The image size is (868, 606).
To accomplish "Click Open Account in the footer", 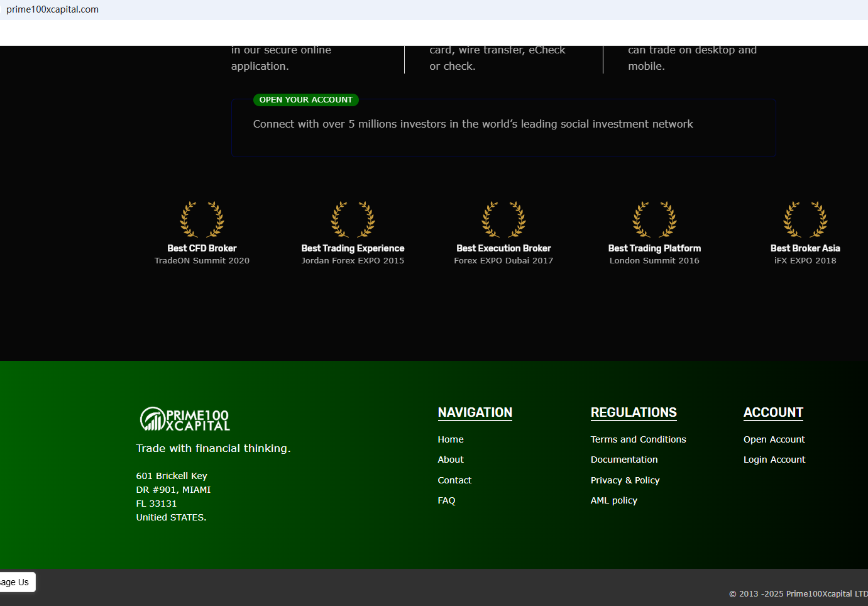I will [774, 439].
